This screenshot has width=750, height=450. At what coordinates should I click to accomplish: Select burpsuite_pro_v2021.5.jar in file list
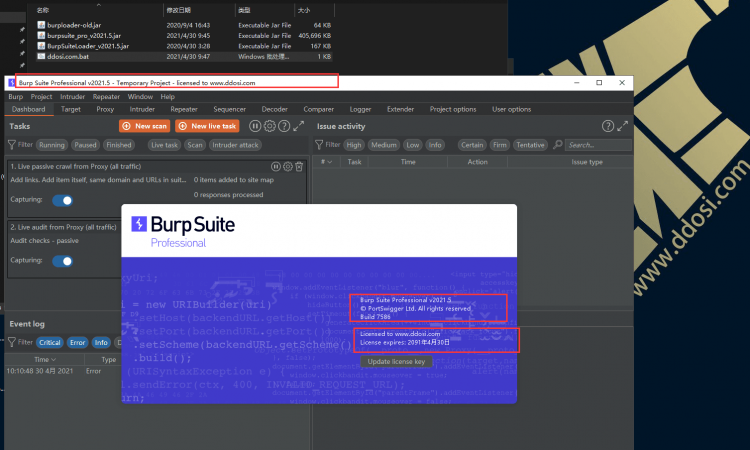184,35
